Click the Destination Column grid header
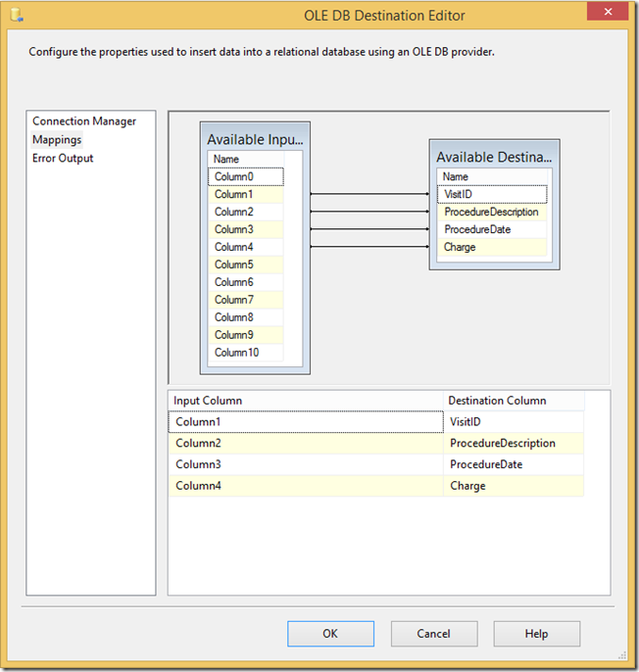Viewport: 639px width, 672px height. click(x=514, y=401)
